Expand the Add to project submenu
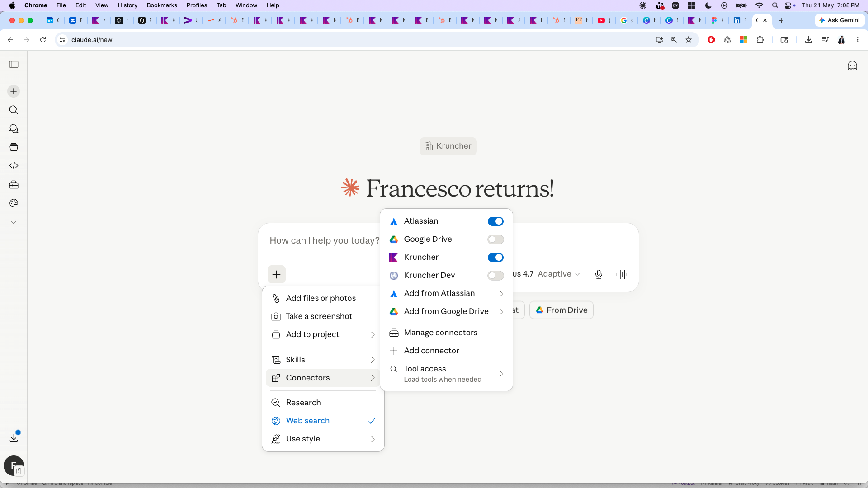The height and width of the screenshot is (488, 868). tap(323, 334)
